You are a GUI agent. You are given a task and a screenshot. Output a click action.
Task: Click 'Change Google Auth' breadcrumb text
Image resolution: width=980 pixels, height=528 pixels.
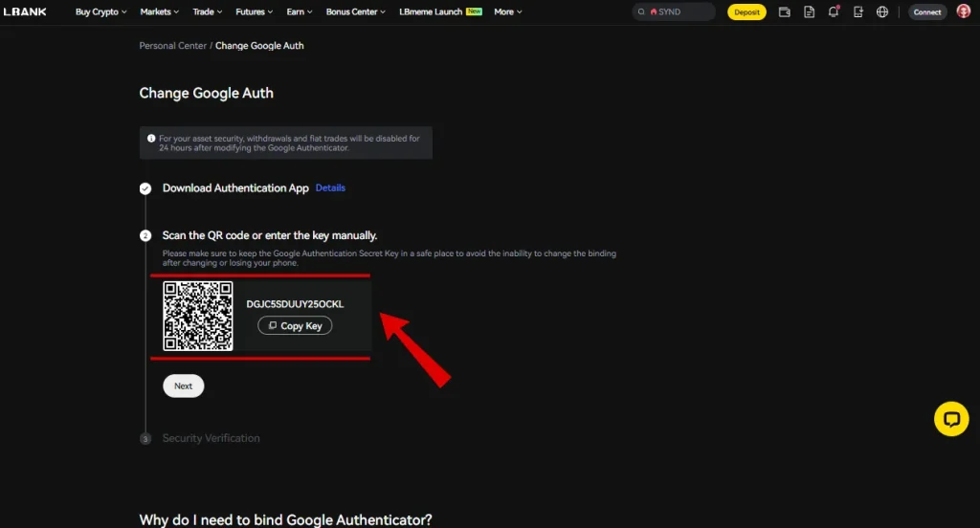(x=259, y=46)
